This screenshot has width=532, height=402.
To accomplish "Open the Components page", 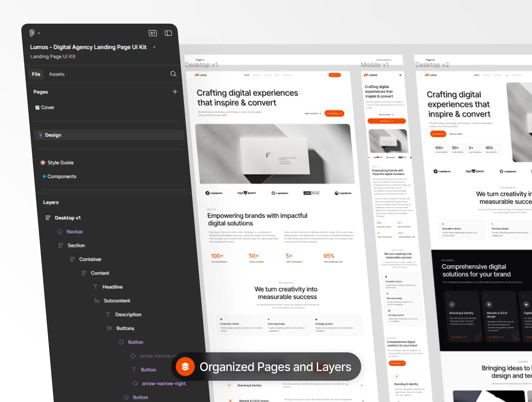I will coord(62,176).
